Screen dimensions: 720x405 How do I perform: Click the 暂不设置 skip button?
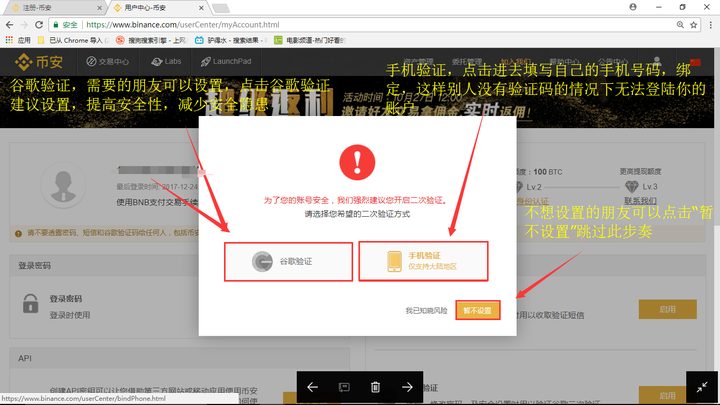478,310
